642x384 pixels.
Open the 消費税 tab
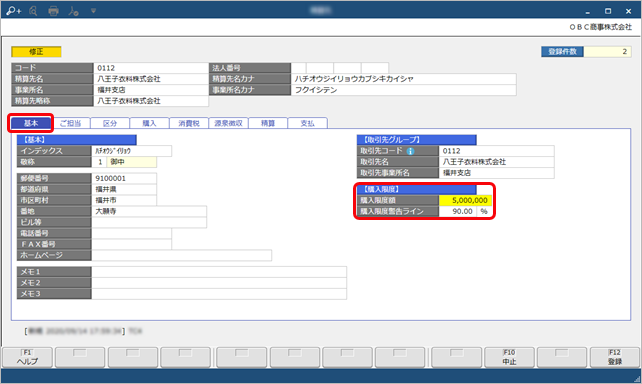tap(189, 123)
